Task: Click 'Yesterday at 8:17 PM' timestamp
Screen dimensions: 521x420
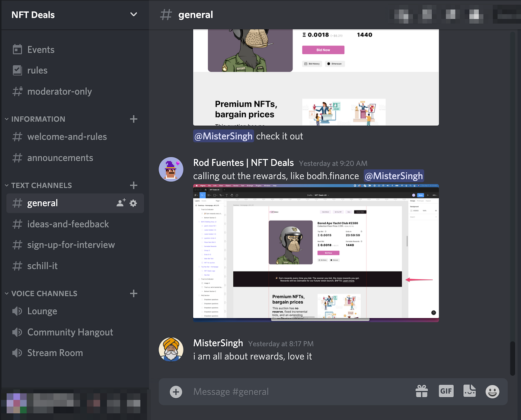Action: pos(281,344)
